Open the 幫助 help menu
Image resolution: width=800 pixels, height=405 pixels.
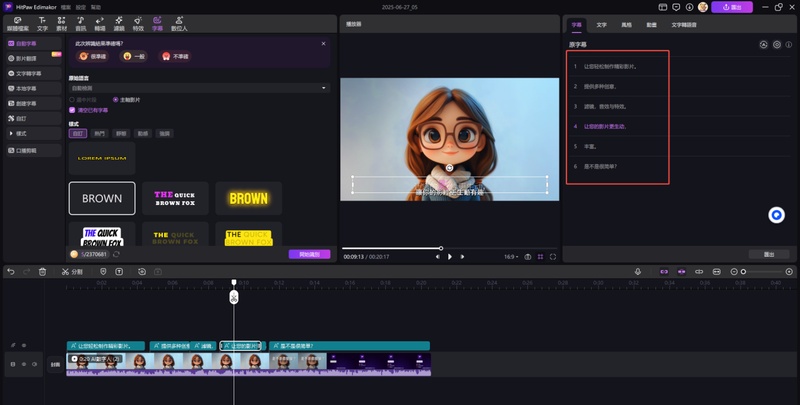click(x=95, y=7)
